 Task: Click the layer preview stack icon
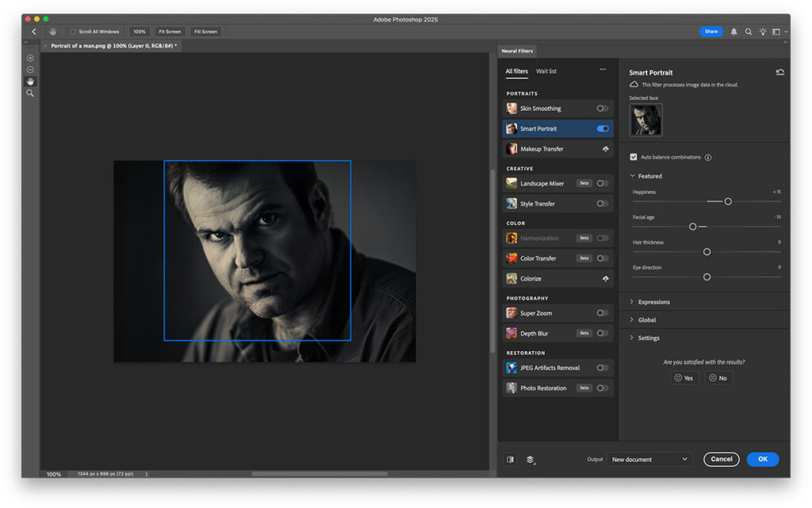tap(530, 460)
